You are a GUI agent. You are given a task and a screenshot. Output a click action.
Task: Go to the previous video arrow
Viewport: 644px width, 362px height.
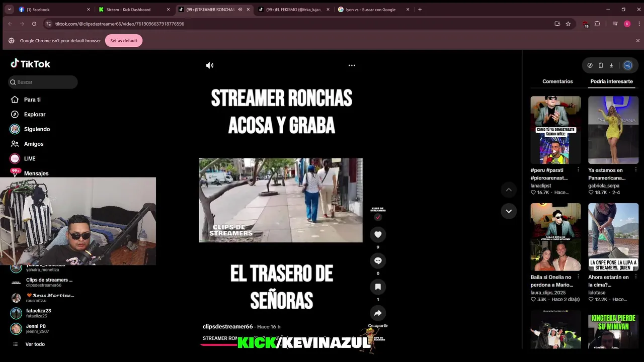(509, 190)
